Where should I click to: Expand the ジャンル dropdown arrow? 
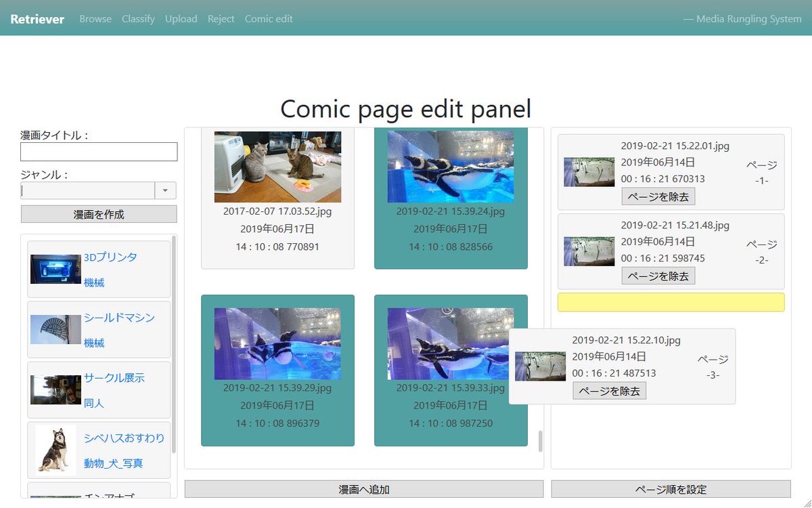tap(166, 190)
